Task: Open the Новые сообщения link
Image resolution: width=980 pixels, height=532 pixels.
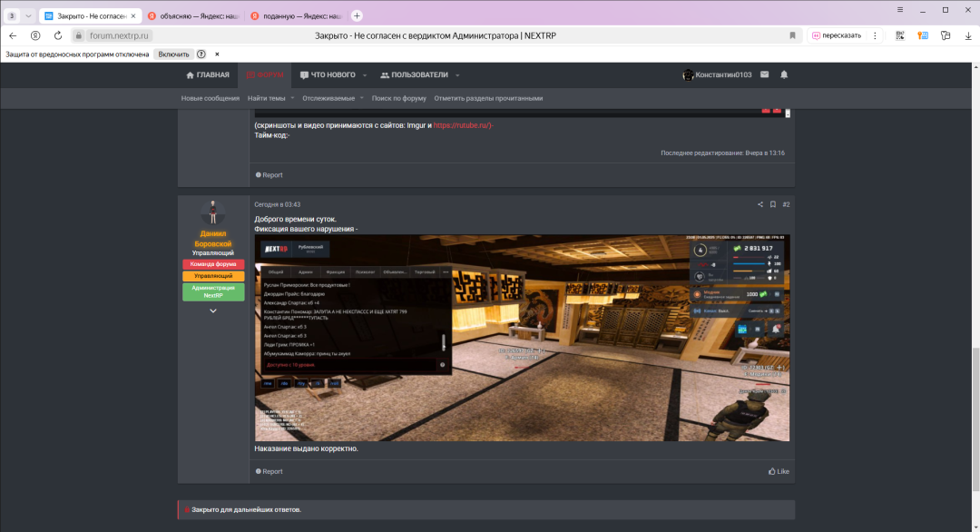Action: (x=210, y=98)
